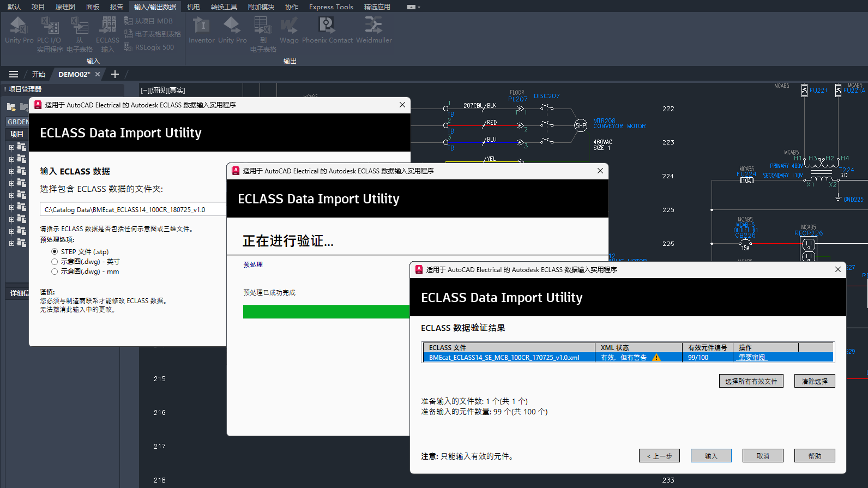Close the DEMO02* drawing tab

coord(98,74)
